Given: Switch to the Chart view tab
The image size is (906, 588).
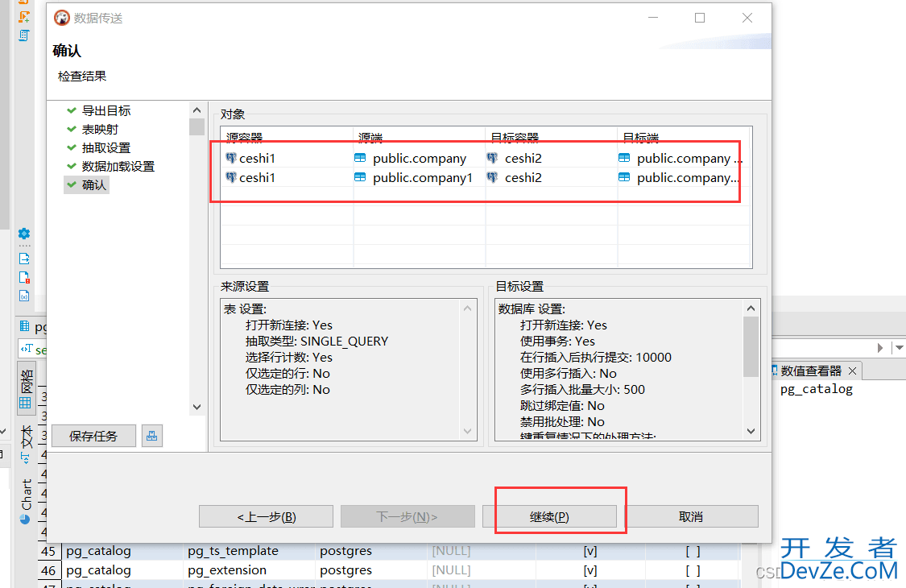Looking at the screenshot, I should 26,501.
